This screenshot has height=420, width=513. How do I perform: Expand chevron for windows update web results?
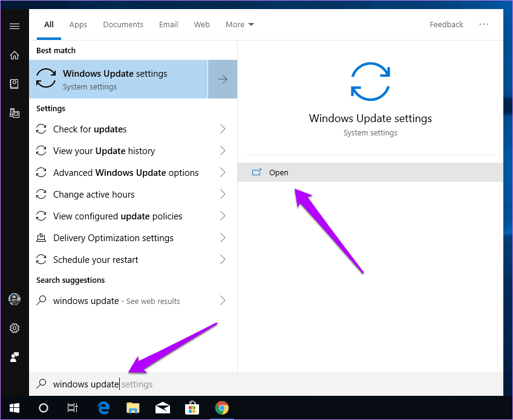click(x=223, y=300)
